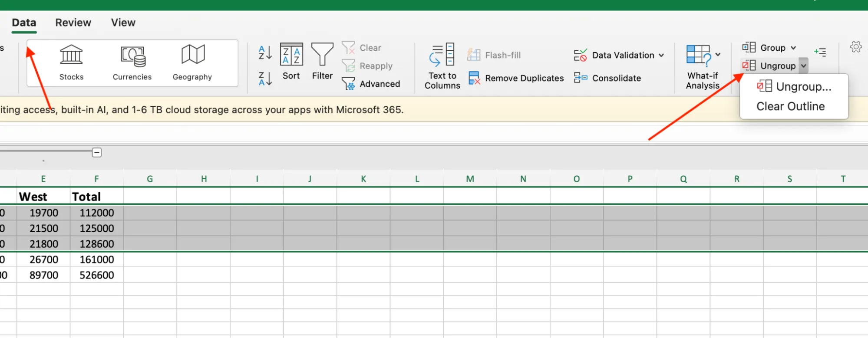Click cell containing 161000
868x338 pixels.
[96, 259]
